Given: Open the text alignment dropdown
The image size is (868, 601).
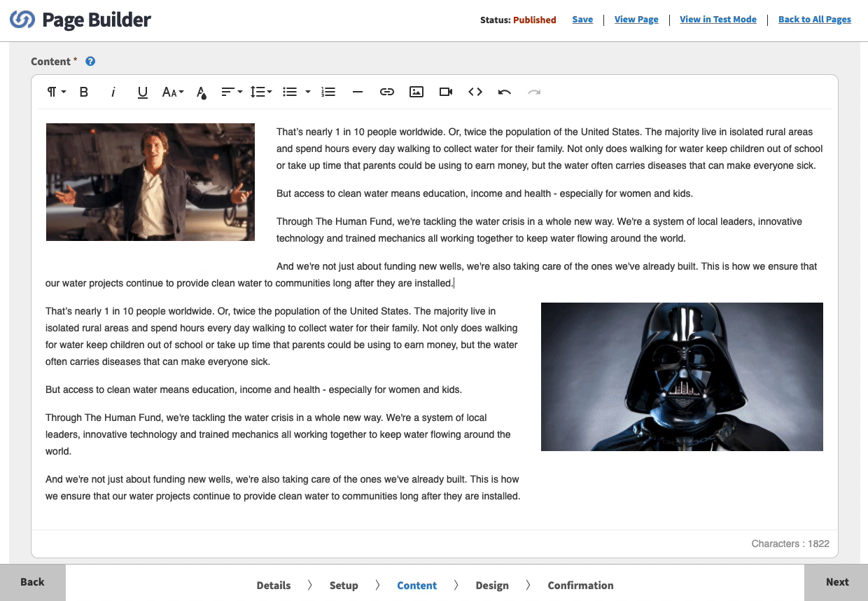Looking at the screenshot, I should coord(232,92).
